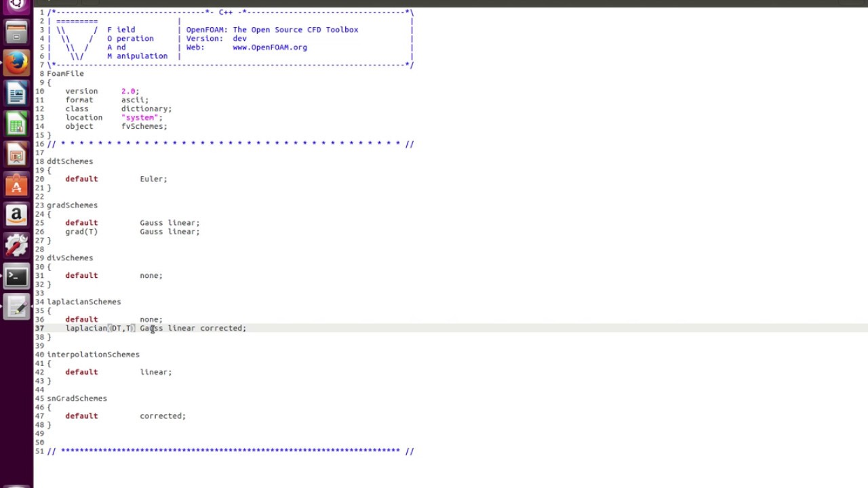Open the Files manager from the dock
Viewport: 868px width, 488px height.
[16, 33]
